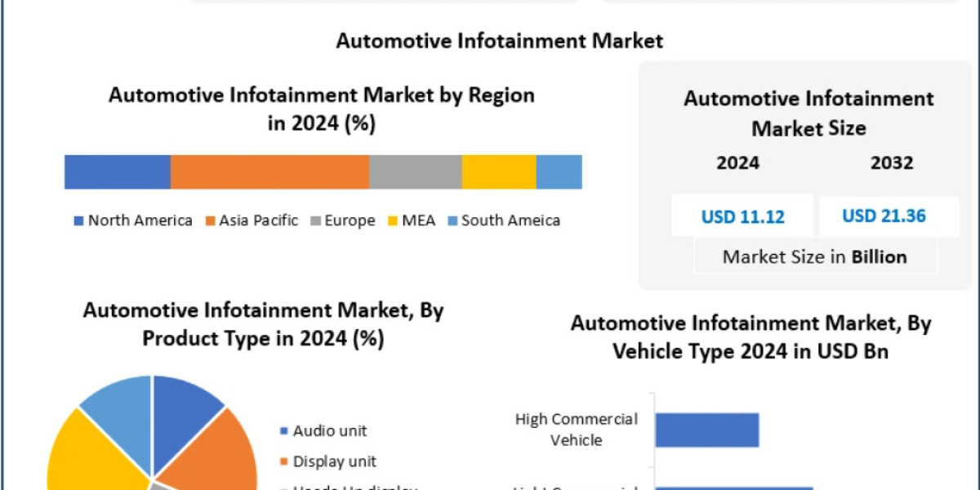Click the Display unit legend marker
980x490 pixels.
click(x=283, y=462)
